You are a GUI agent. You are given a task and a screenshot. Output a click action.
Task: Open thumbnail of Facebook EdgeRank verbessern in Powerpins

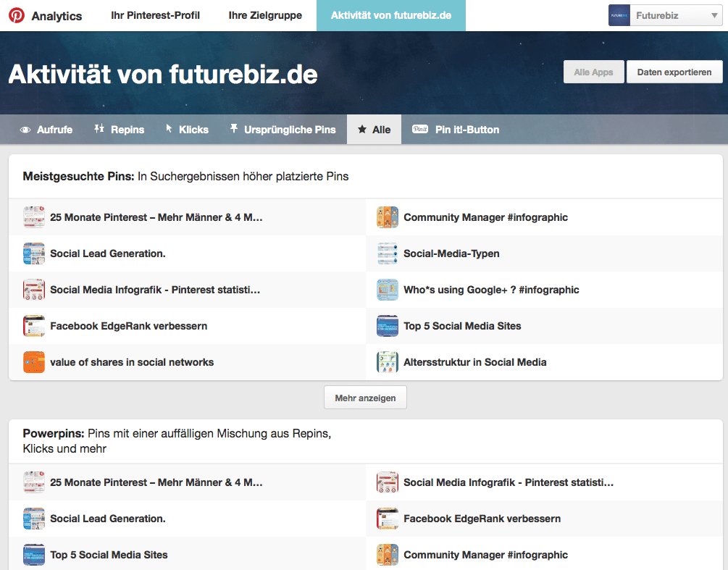tap(388, 519)
